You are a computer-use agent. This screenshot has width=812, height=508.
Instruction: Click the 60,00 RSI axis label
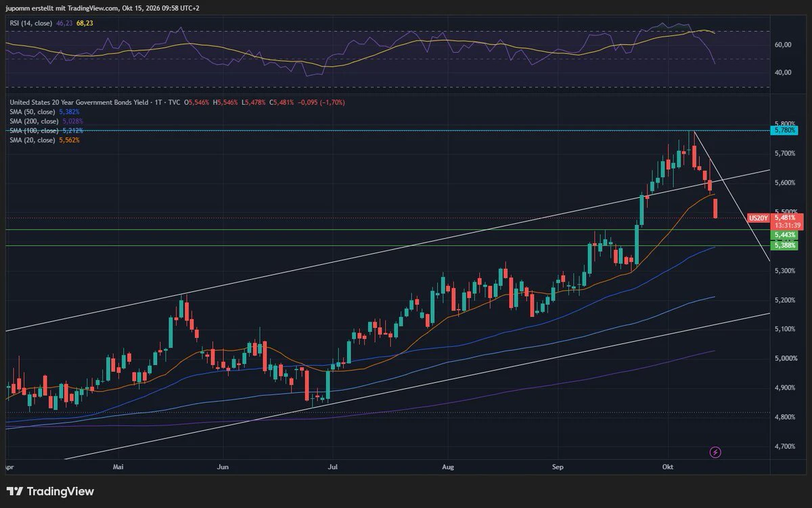(x=784, y=45)
